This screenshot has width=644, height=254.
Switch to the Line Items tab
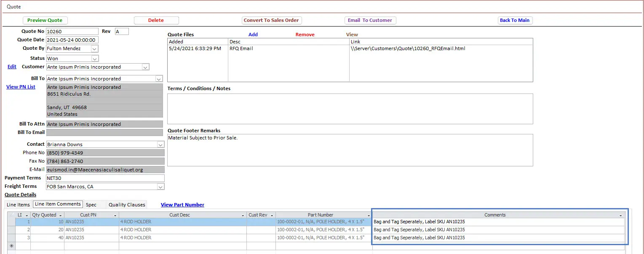(18, 205)
